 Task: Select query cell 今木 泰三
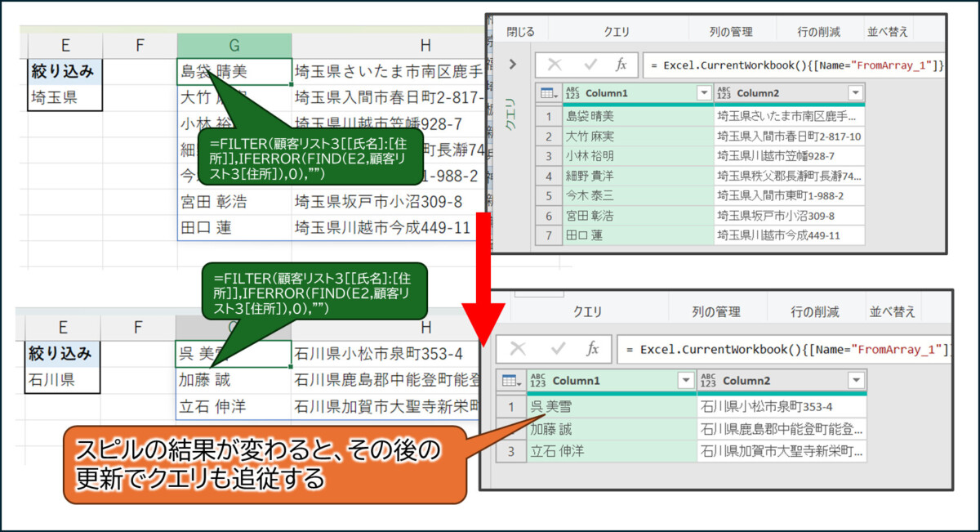638,195
